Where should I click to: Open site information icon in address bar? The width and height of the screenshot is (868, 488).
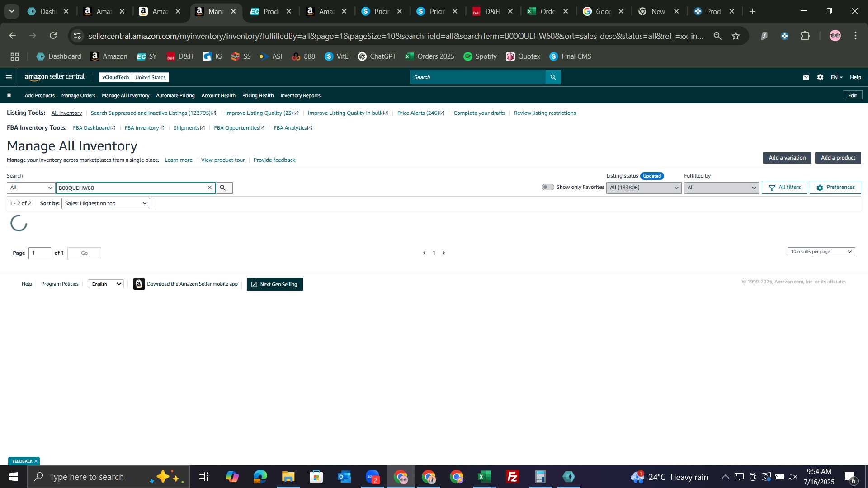point(78,36)
